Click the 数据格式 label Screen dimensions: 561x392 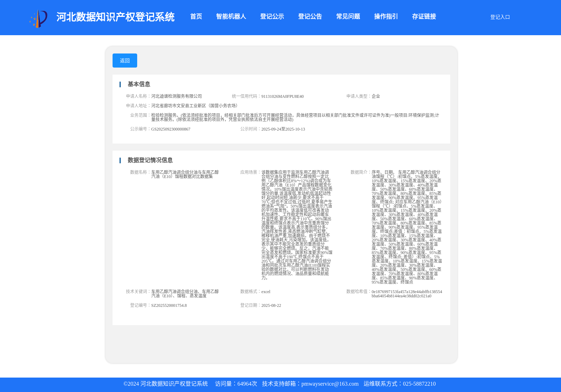(x=250, y=292)
